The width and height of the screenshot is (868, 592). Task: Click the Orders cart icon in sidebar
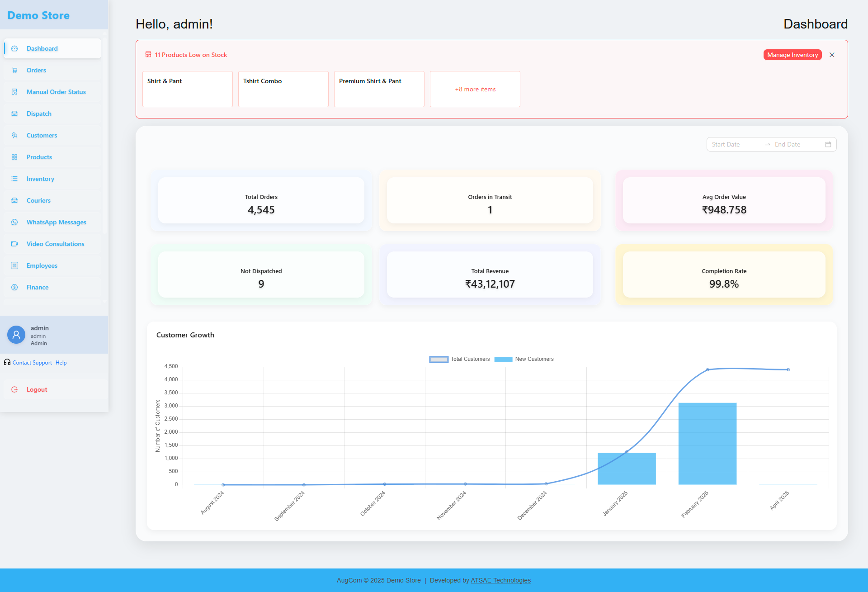click(x=14, y=70)
